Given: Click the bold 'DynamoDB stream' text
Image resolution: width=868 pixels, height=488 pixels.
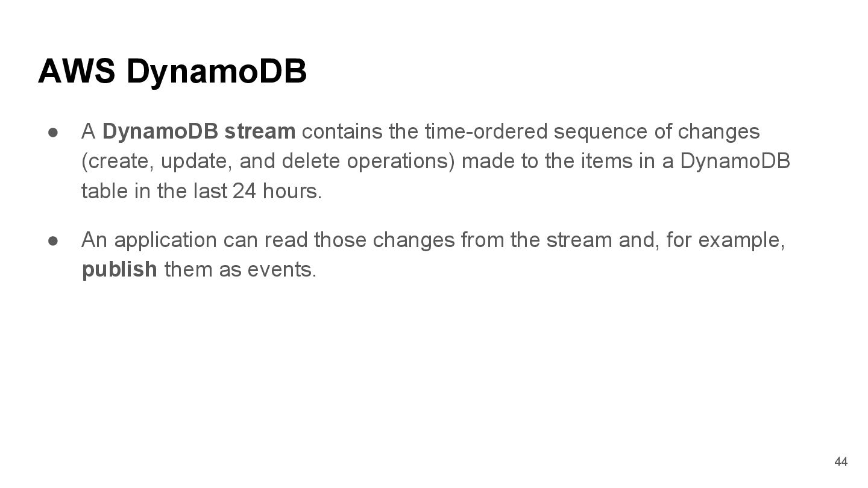Looking at the screenshot, I should click(x=199, y=131).
